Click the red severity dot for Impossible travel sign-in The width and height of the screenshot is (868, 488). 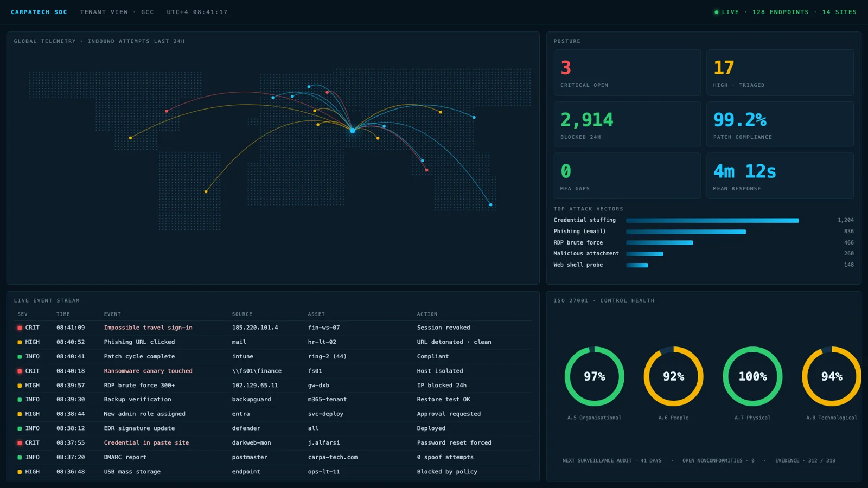pos(20,328)
